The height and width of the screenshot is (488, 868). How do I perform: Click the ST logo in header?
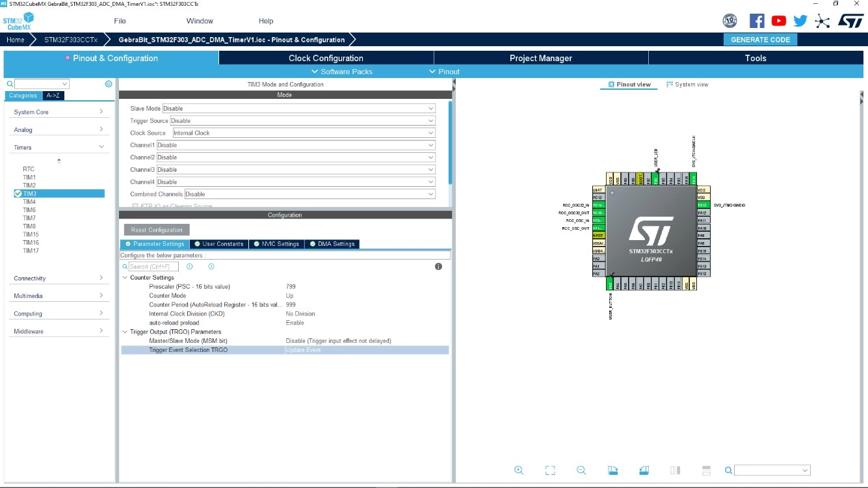[850, 21]
